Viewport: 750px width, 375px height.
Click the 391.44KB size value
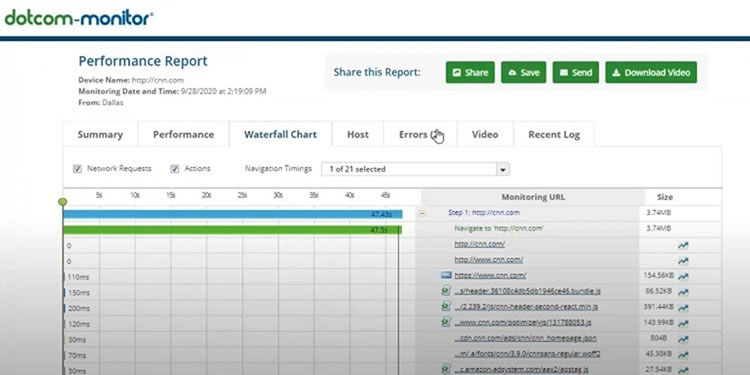[659, 307]
